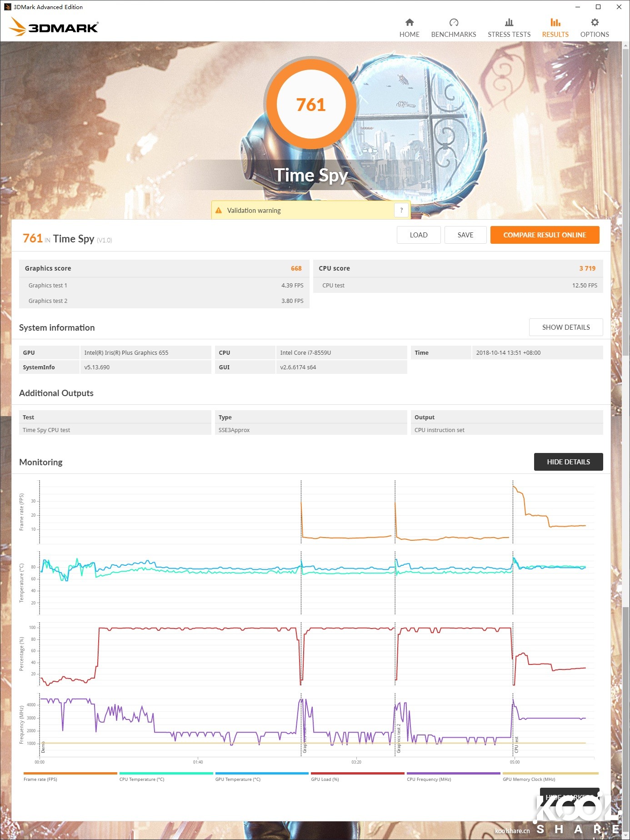This screenshot has width=630, height=840.
Task: Click the large 761 score circle
Action: 311,104
